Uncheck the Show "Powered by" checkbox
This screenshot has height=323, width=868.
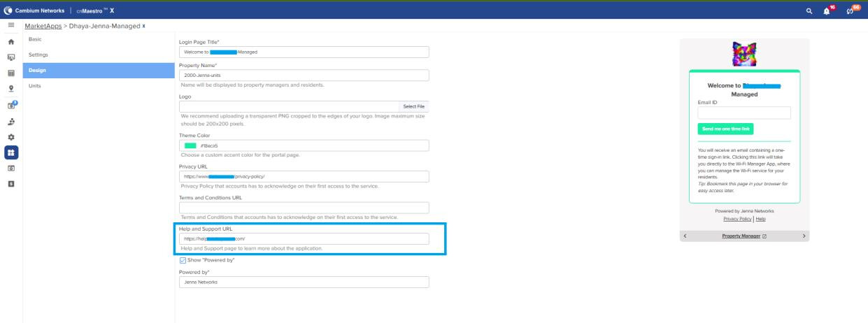click(x=183, y=260)
